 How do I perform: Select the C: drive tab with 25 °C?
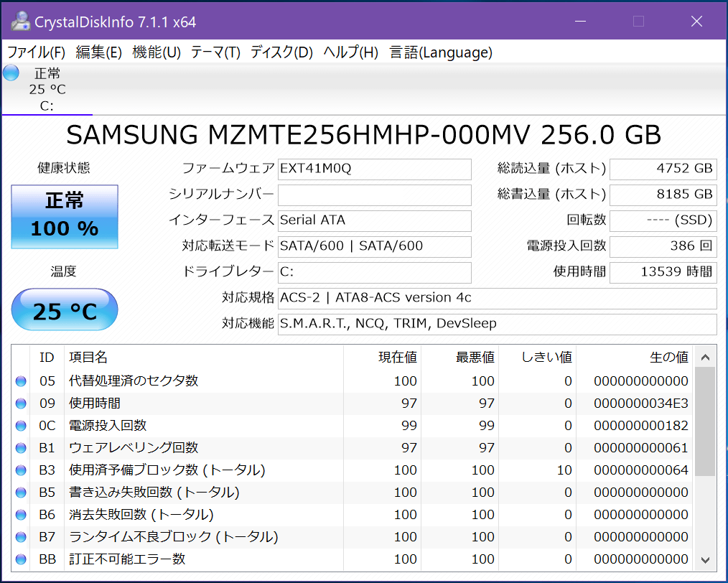coord(47,89)
